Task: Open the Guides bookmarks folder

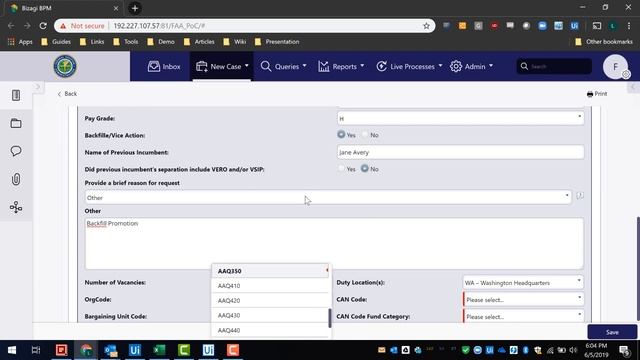Action: (x=56, y=42)
